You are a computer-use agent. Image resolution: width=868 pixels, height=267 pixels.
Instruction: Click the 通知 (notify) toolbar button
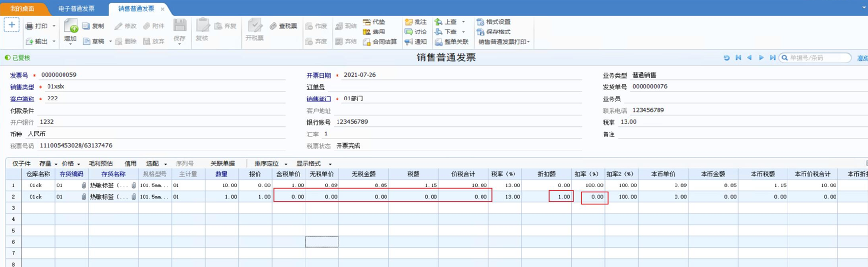click(x=416, y=42)
